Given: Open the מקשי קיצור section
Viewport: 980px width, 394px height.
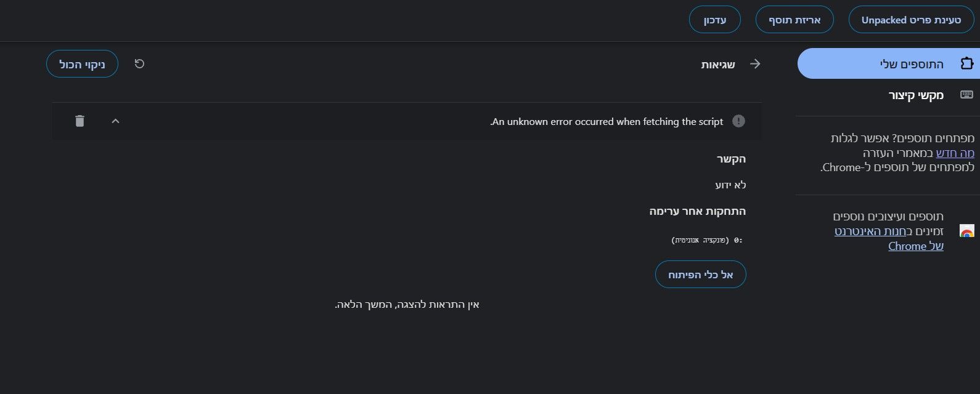Looking at the screenshot, I should [888, 95].
